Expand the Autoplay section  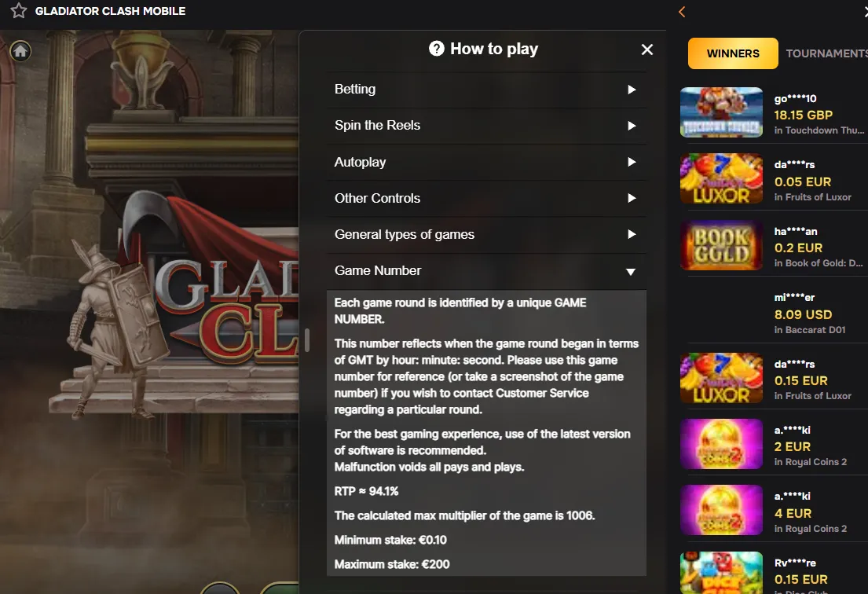(x=486, y=162)
